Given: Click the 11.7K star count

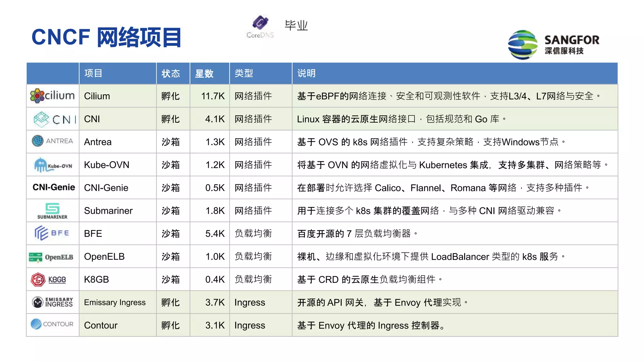Looking at the screenshot, I should click(213, 96).
